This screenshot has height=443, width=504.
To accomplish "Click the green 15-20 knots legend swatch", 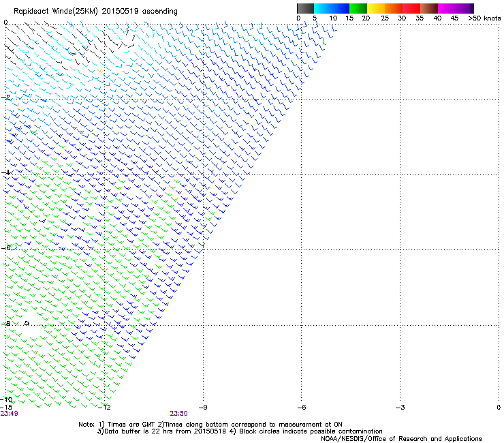I will point(358,8).
